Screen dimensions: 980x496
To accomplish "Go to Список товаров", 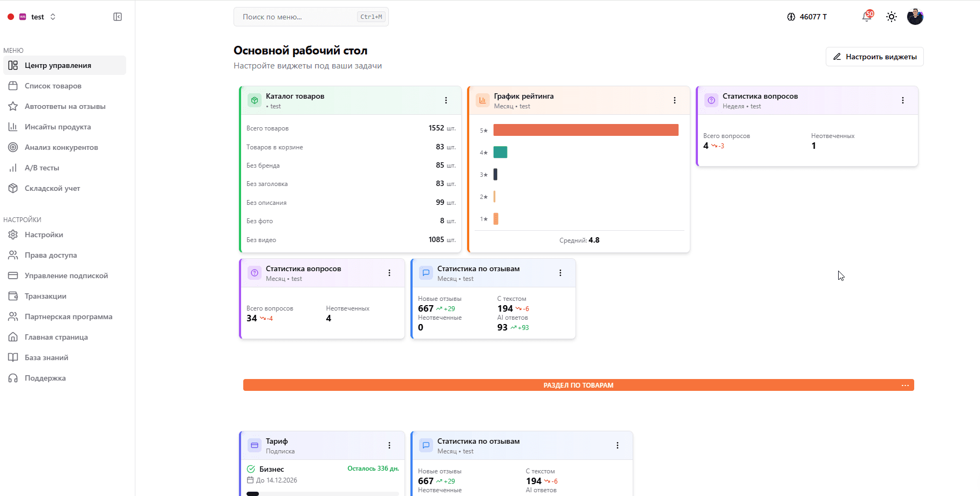I will (x=53, y=86).
